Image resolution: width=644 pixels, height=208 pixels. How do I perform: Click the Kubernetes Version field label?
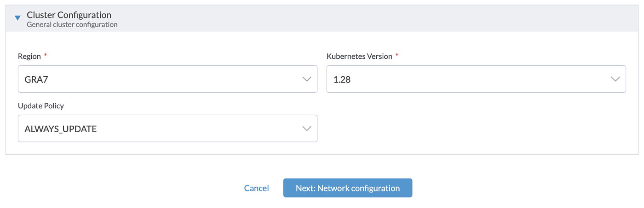359,56
